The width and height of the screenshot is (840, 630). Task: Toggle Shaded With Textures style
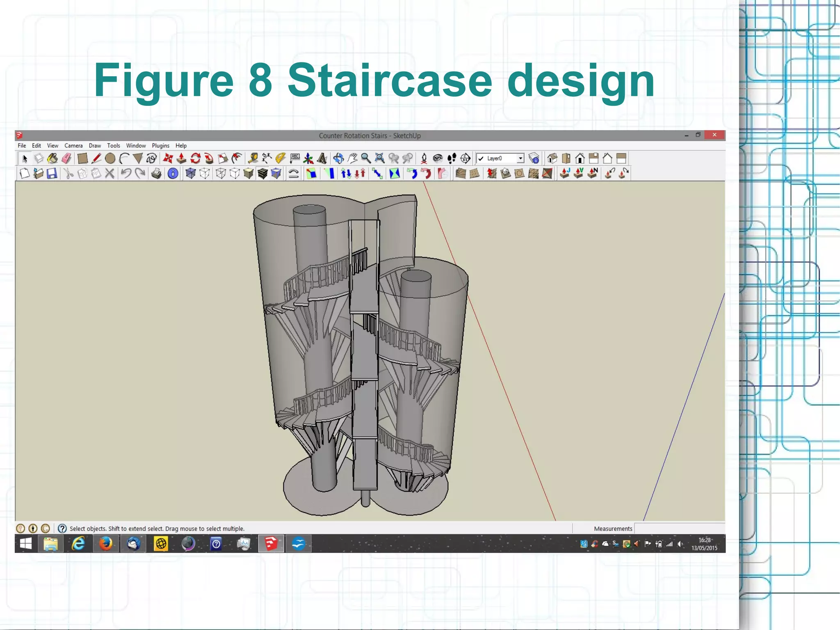[x=262, y=174]
